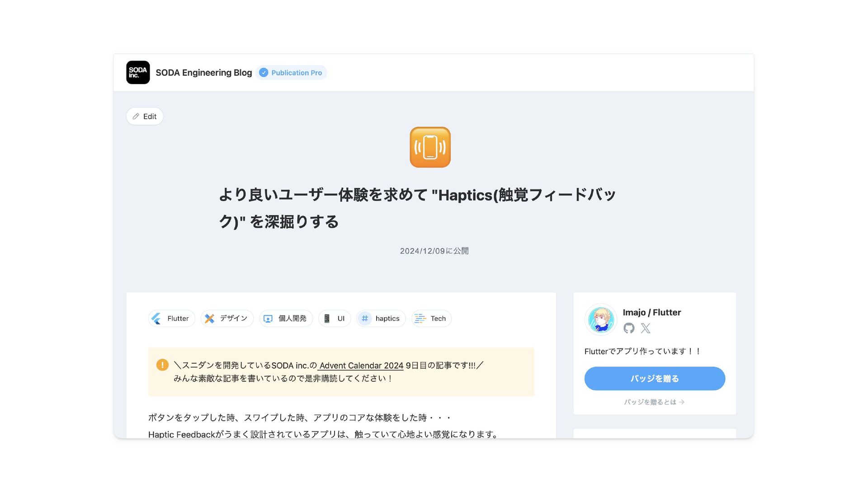Open the バッジを贈るとは help link
Viewport: 868px width, 488px height.
pos(654,402)
